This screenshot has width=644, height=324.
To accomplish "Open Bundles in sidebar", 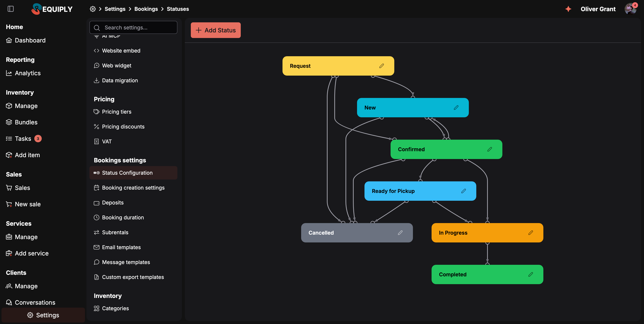I will click(x=22, y=122).
